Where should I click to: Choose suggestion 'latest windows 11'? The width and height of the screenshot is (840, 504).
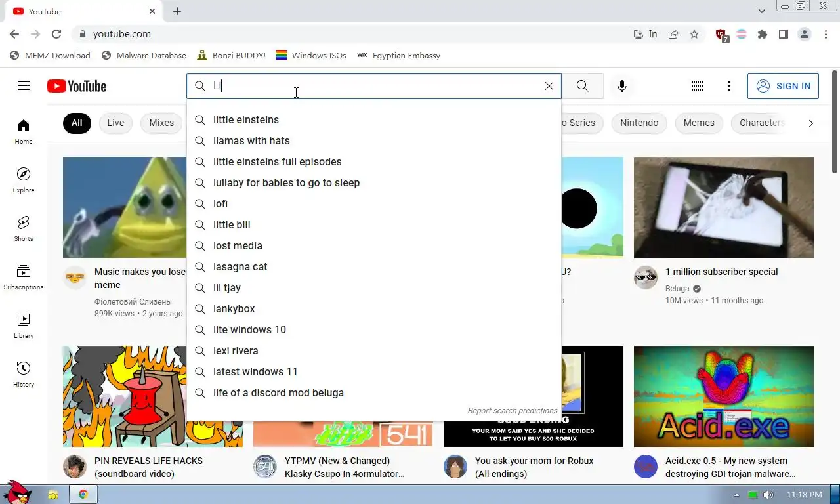[x=374, y=371]
